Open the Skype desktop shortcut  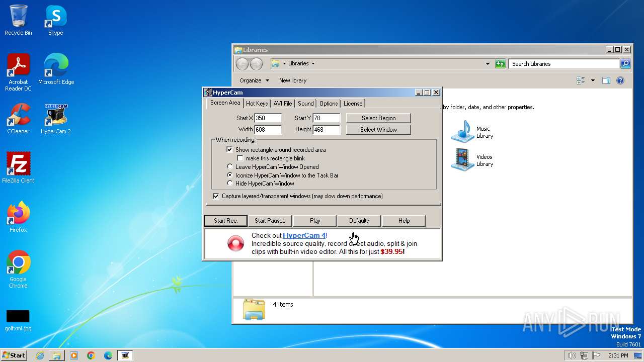point(56,20)
